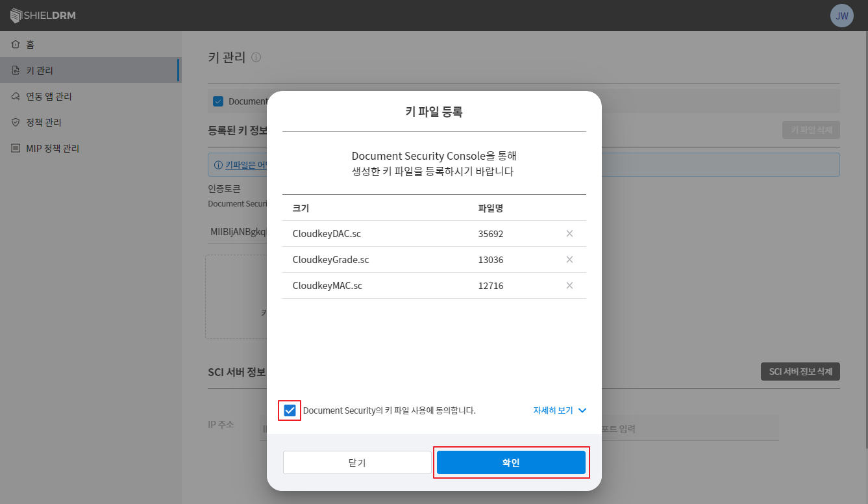Click the 파일명 column header

click(x=491, y=208)
